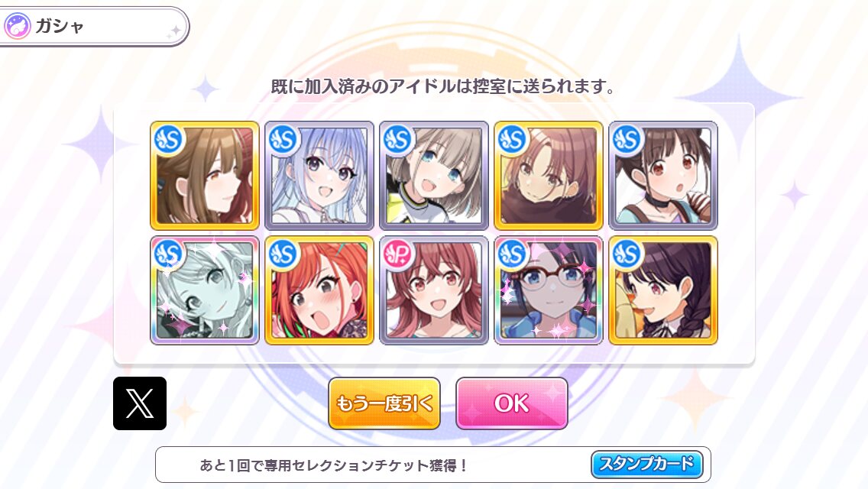Select the brown-haired idol card in the gold frame
The height and width of the screenshot is (489, 868).
pyautogui.click(x=205, y=176)
